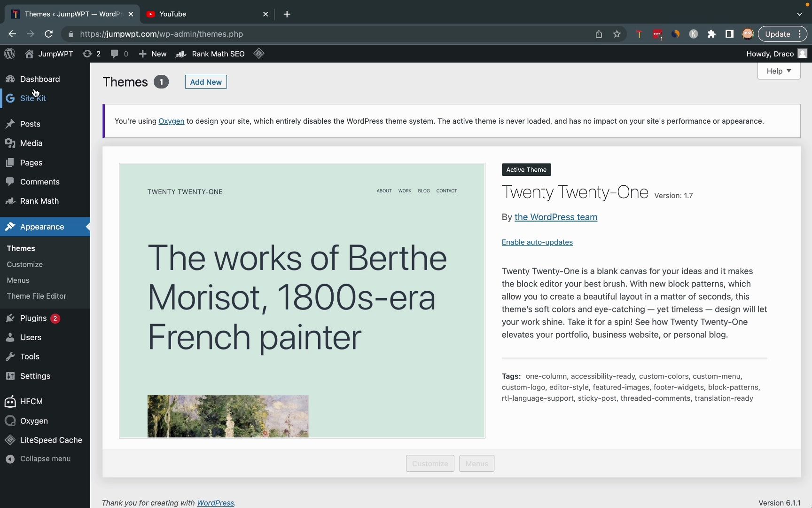Open Comments icon in sidebar
The height and width of the screenshot is (508, 812).
10,182
